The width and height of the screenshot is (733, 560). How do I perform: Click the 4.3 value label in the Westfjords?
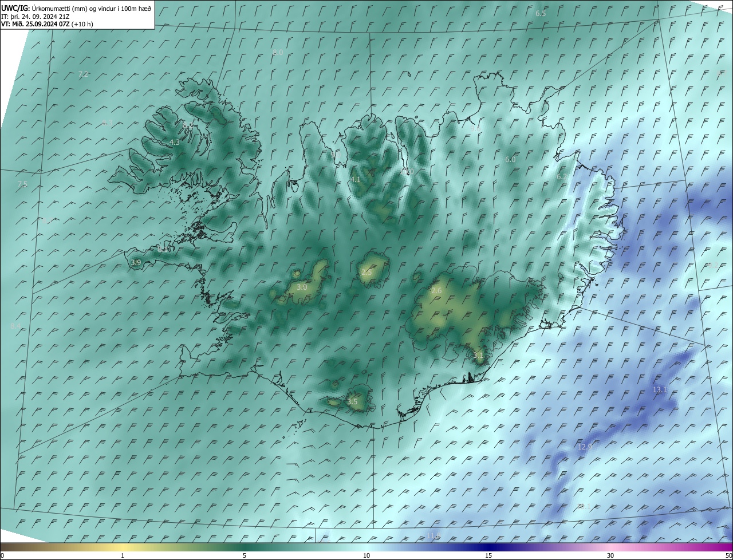[x=175, y=143]
